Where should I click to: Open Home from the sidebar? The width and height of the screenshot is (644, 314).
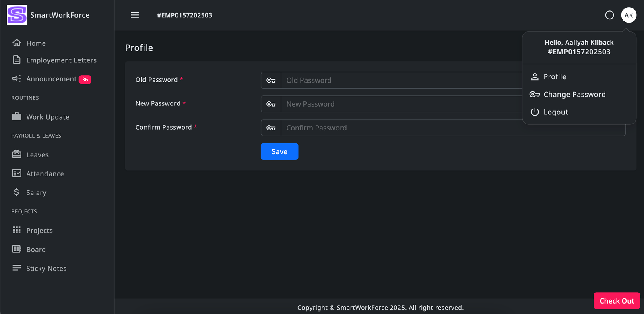36,43
